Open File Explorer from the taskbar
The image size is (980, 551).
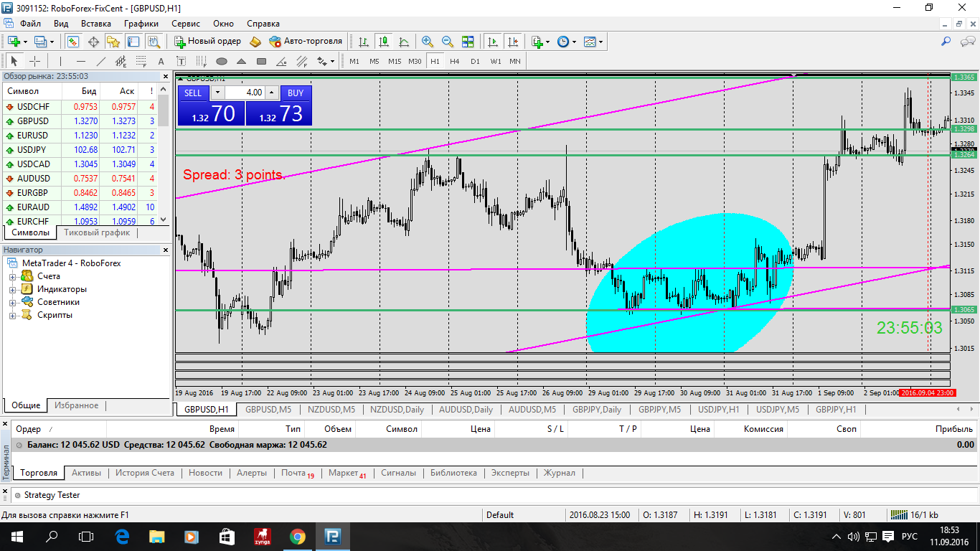(156, 537)
